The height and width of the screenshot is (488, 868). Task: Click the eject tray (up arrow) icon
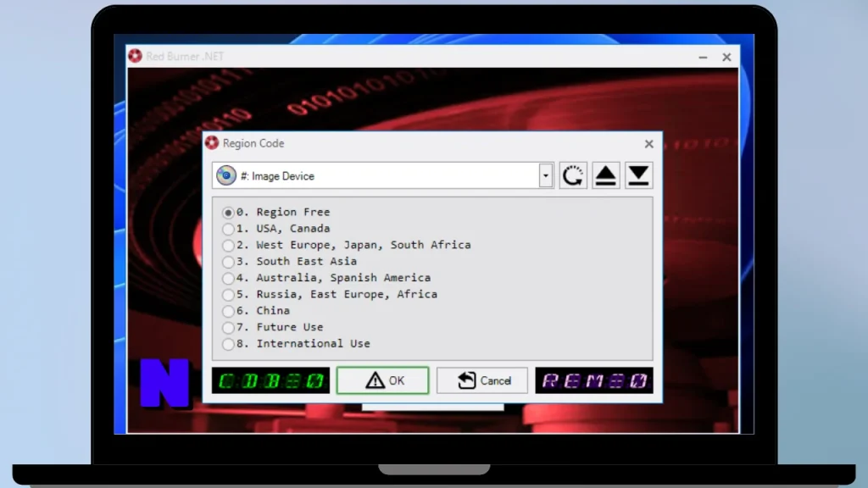(605, 176)
